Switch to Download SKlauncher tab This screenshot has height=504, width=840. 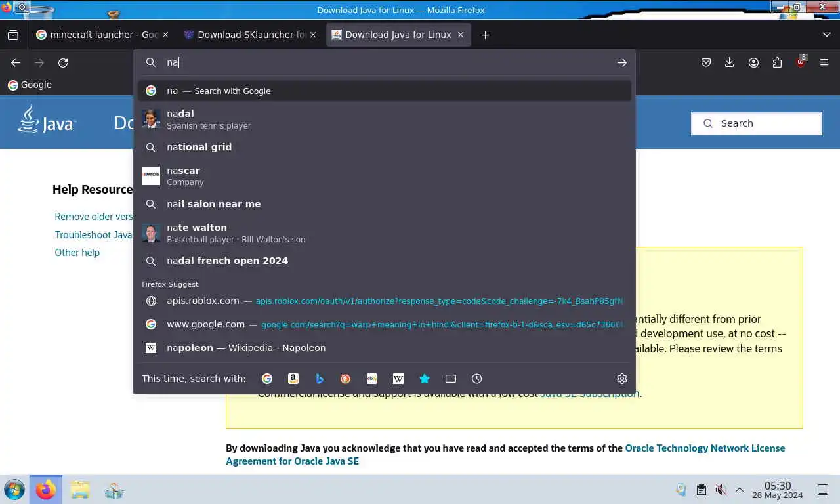point(250,35)
